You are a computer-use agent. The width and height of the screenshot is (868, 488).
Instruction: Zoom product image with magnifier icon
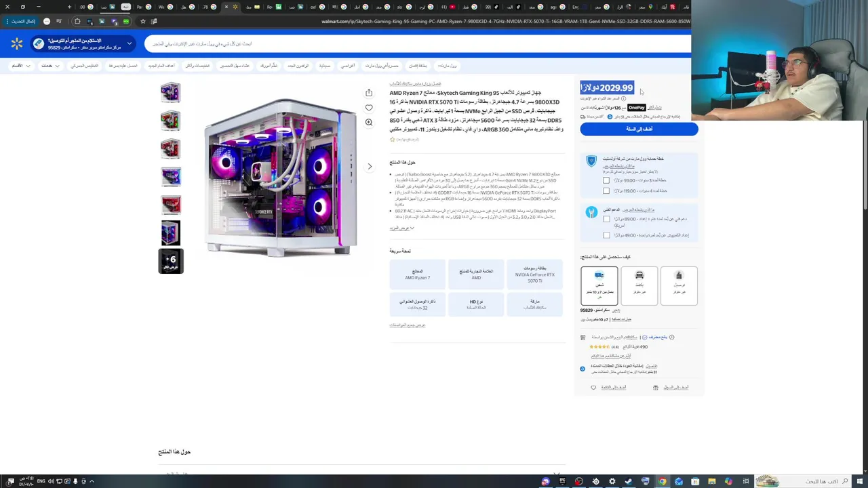click(x=369, y=123)
